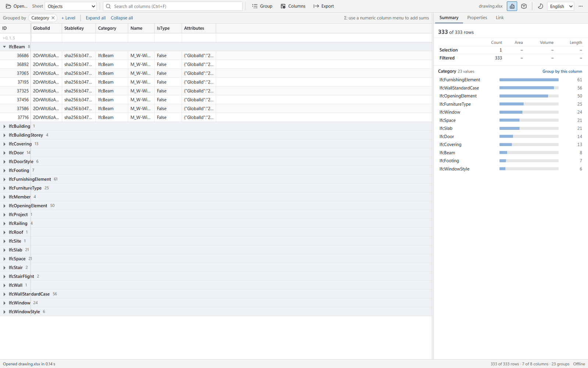Expand the IfcRailing group
588x368 pixels.
pyautogui.click(x=4, y=223)
